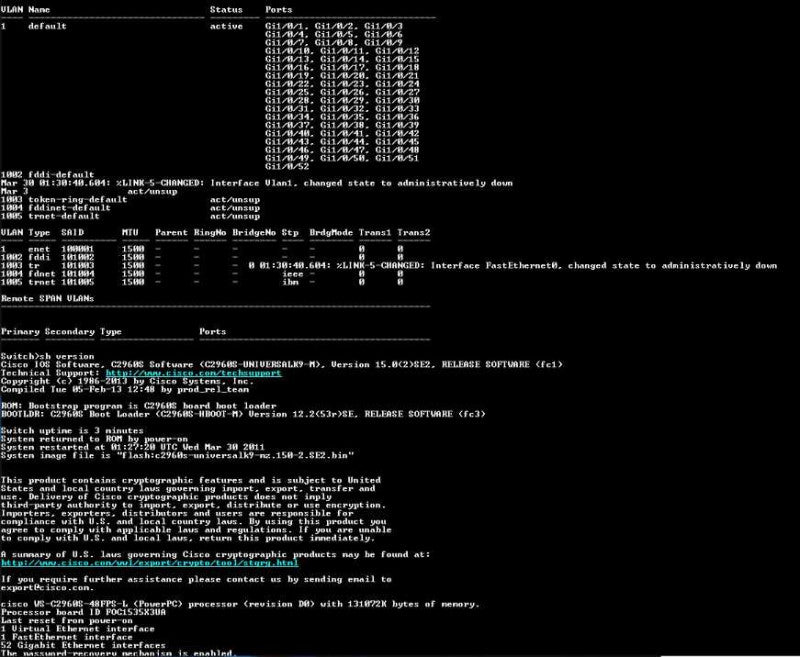
Task: Open the cisco.com techsupport link
Action: click(x=194, y=373)
